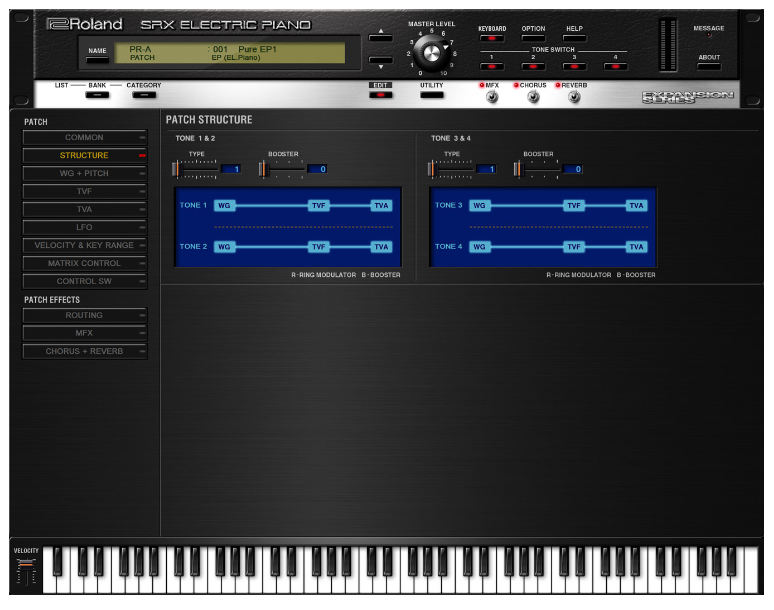This screenshot has height=610, width=774.
Task: Click the Tone 3 TVA block
Action: [637, 205]
